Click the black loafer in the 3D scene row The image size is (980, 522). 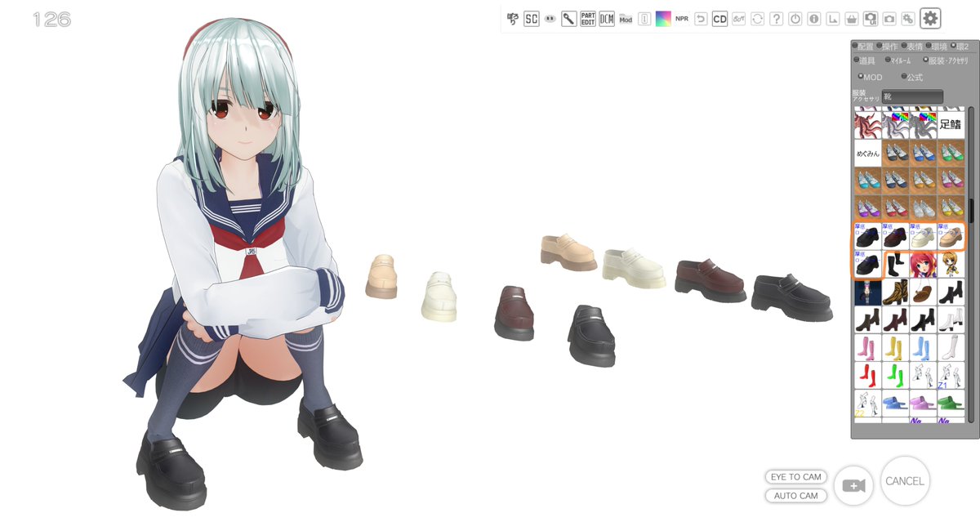point(791,297)
